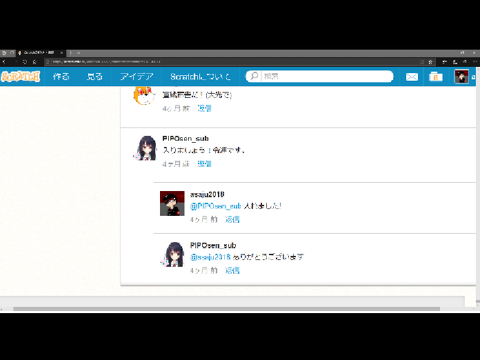Go back with browser back arrow
Viewport: 480px width, 360px height.
point(4,62)
